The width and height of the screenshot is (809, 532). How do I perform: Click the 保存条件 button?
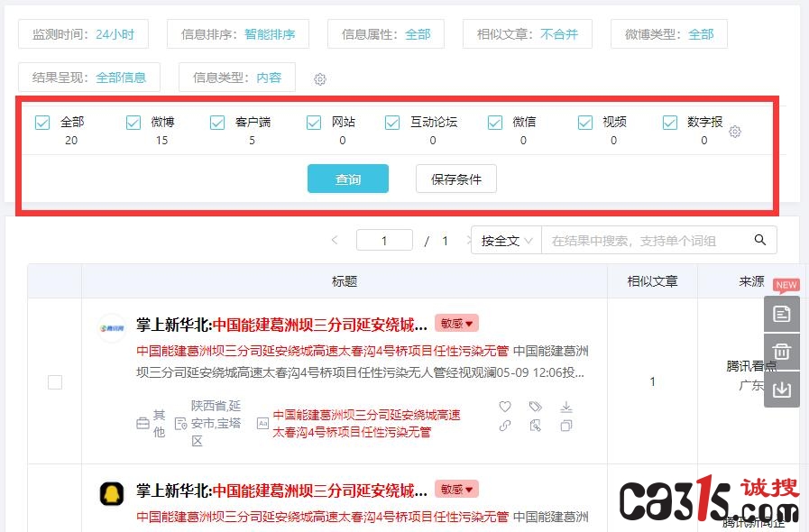(x=456, y=179)
